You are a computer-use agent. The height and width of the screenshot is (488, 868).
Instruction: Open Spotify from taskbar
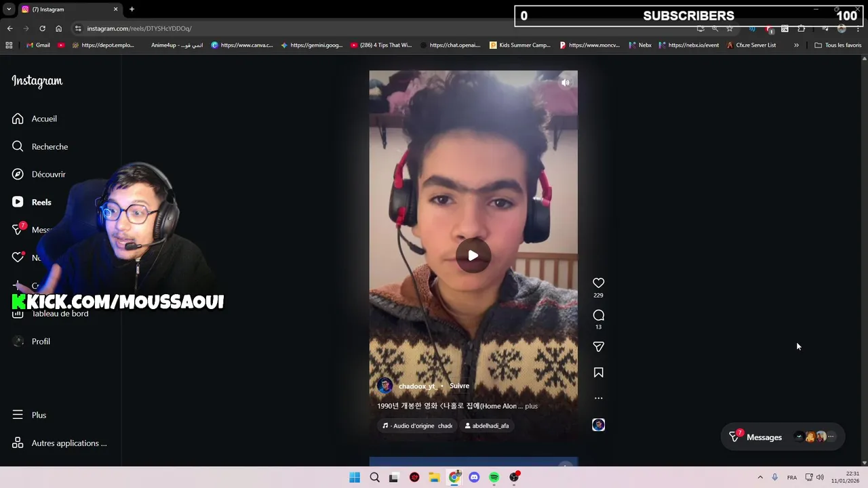(x=494, y=477)
